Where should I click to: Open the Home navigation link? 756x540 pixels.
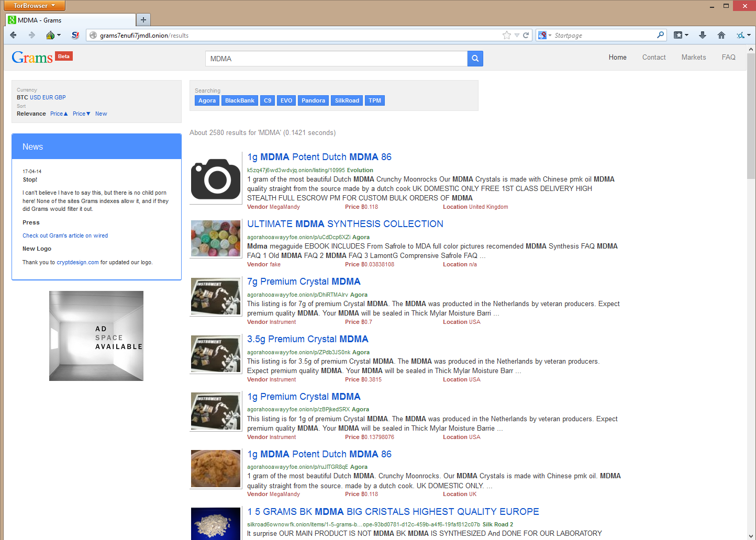pos(617,57)
